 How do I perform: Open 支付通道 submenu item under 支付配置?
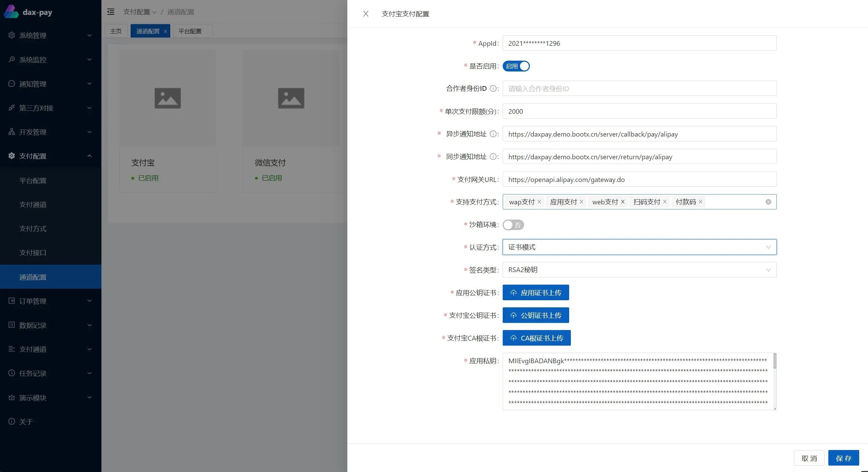click(51, 205)
